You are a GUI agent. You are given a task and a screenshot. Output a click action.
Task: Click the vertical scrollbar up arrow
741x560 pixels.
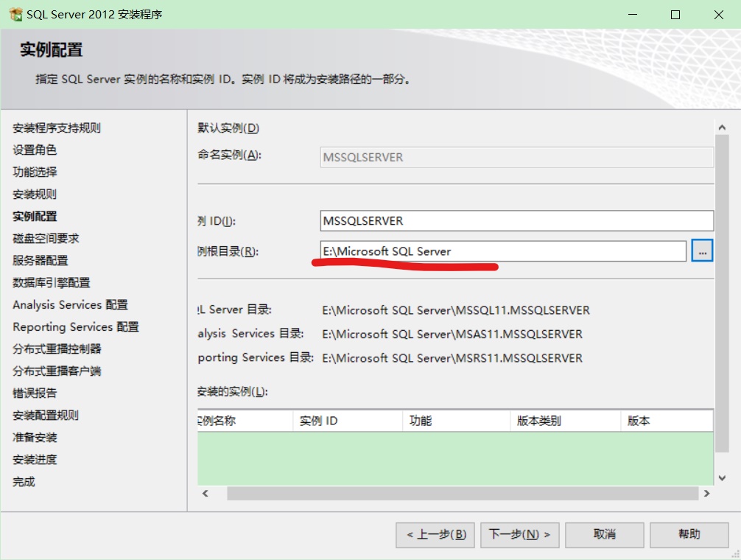click(x=722, y=127)
